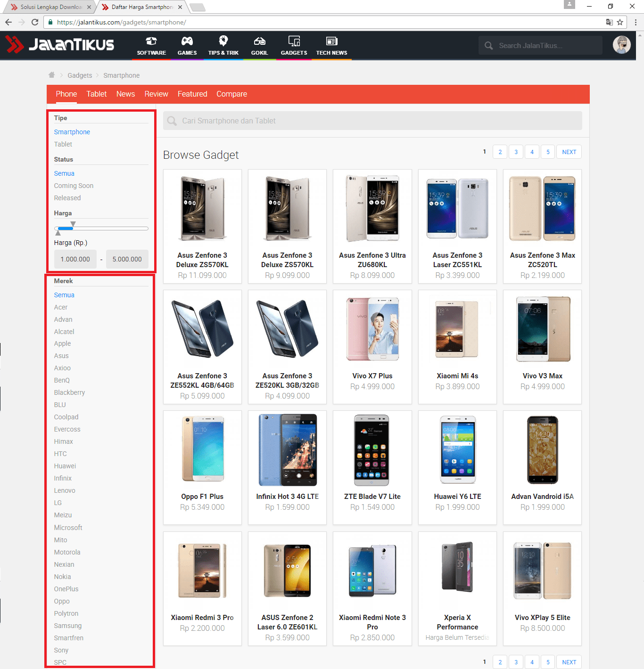Go to page 5 in top pagination
644x669 pixels.
[x=548, y=152]
